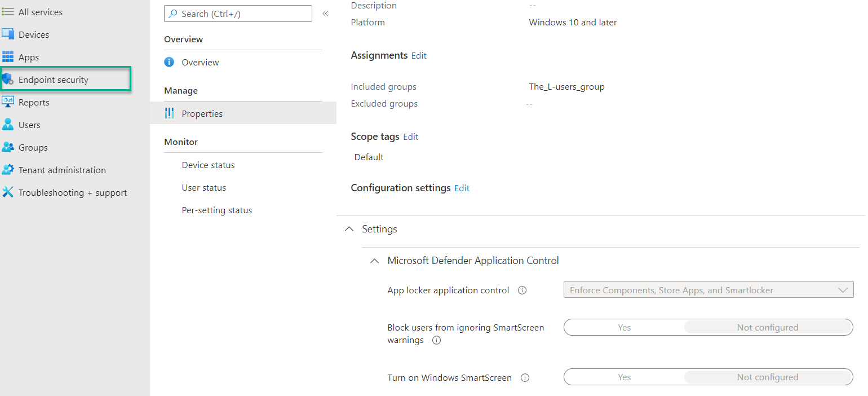This screenshot has height=396, width=868.
Task: Open Groups in left navigation
Action: 33,147
